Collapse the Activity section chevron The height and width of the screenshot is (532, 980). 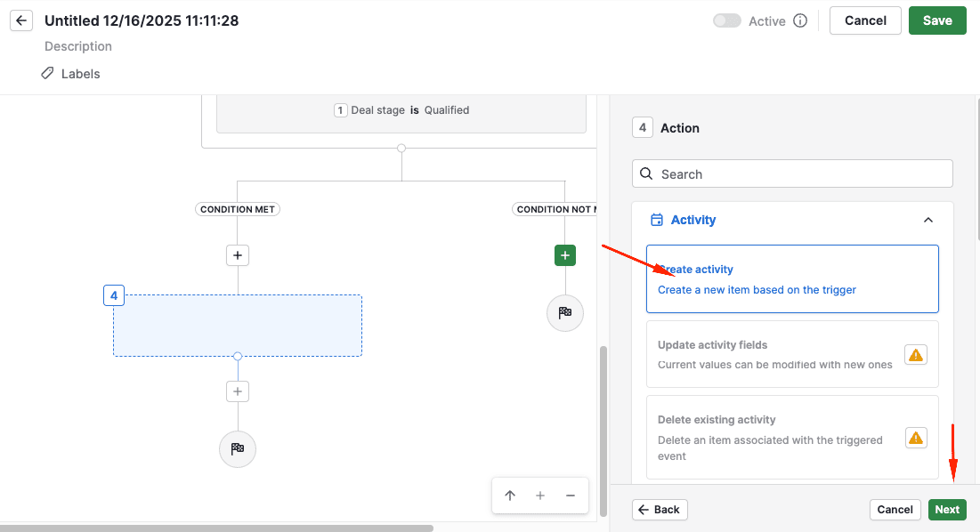coord(928,220)
